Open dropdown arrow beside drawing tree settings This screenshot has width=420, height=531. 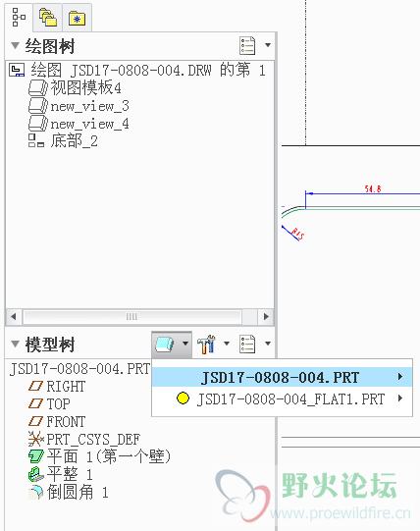point(268,45)
